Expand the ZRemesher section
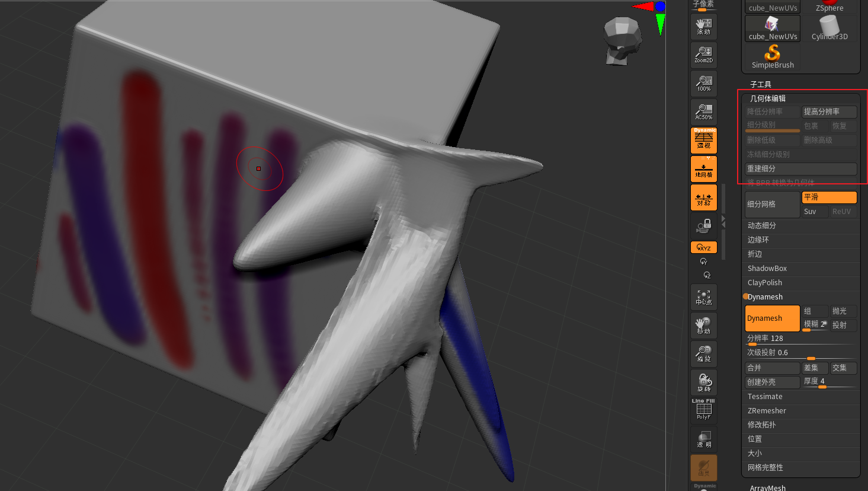The height and width of the screenshot is (491, 868). (x=767, y=410)
